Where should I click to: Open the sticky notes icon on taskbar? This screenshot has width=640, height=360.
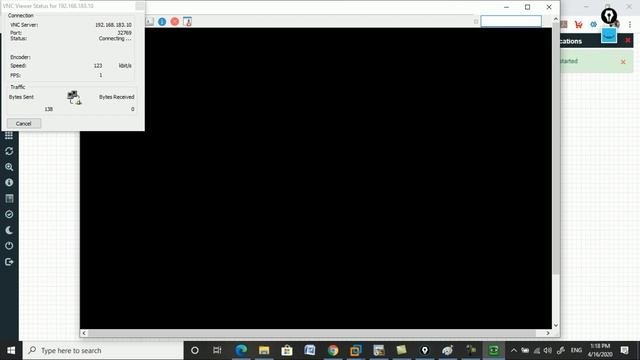402,350
